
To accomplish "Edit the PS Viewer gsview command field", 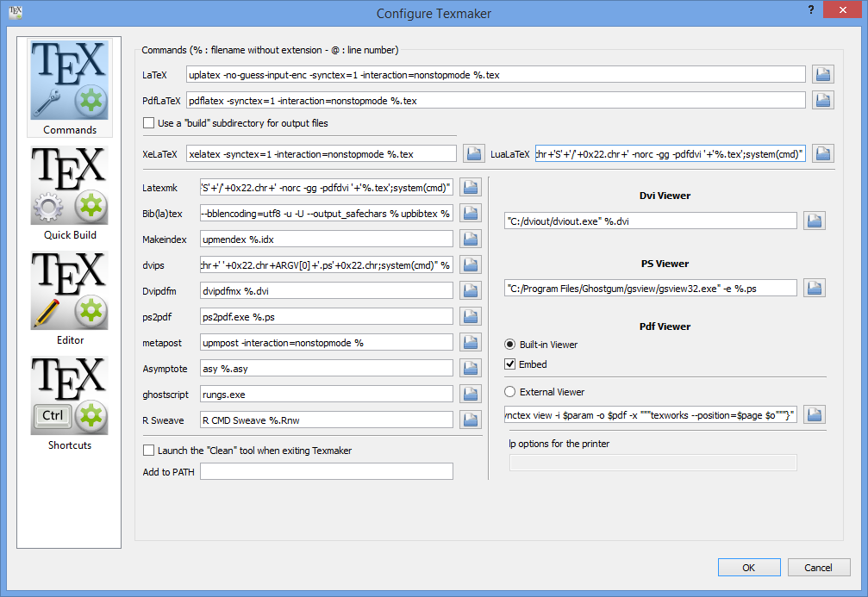I will click(651, 289).
